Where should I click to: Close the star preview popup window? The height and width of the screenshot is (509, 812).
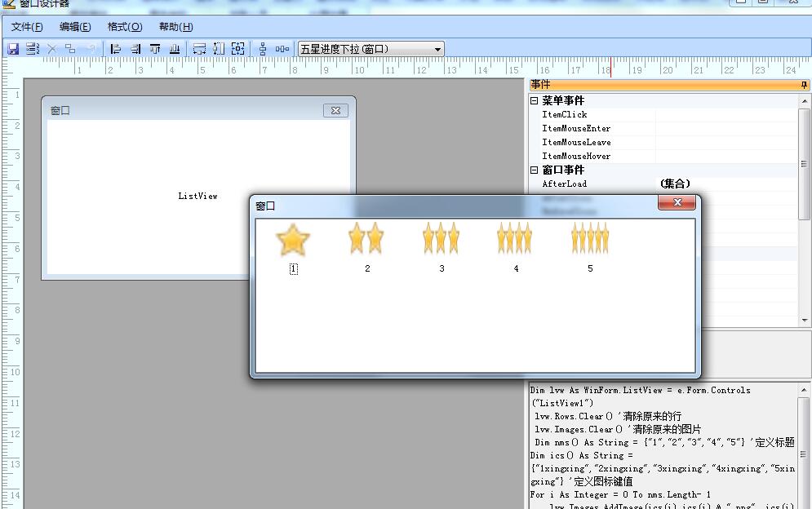click(677, 202)
